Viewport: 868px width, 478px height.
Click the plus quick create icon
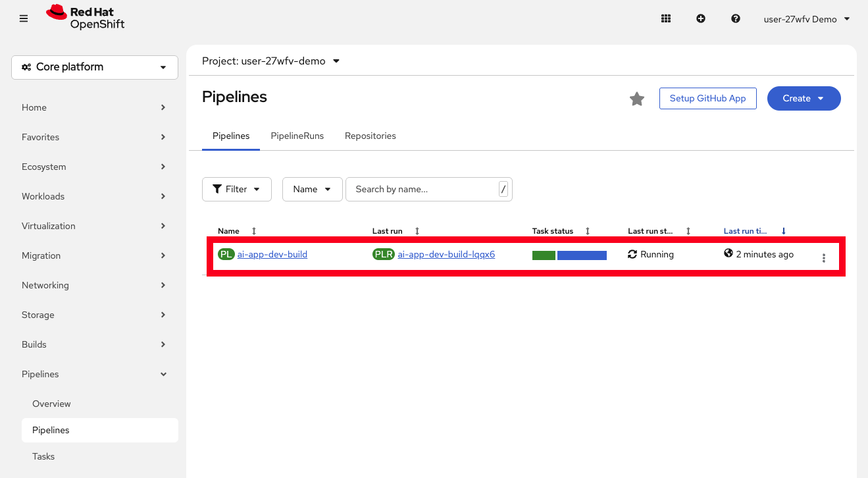click(x=701, y=19)
